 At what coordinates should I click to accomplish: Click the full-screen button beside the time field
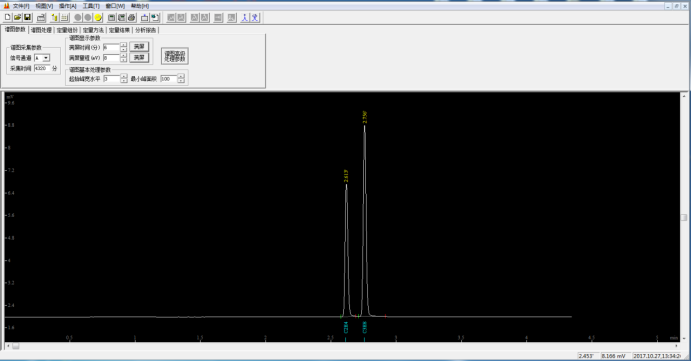(x=139, y=47)
